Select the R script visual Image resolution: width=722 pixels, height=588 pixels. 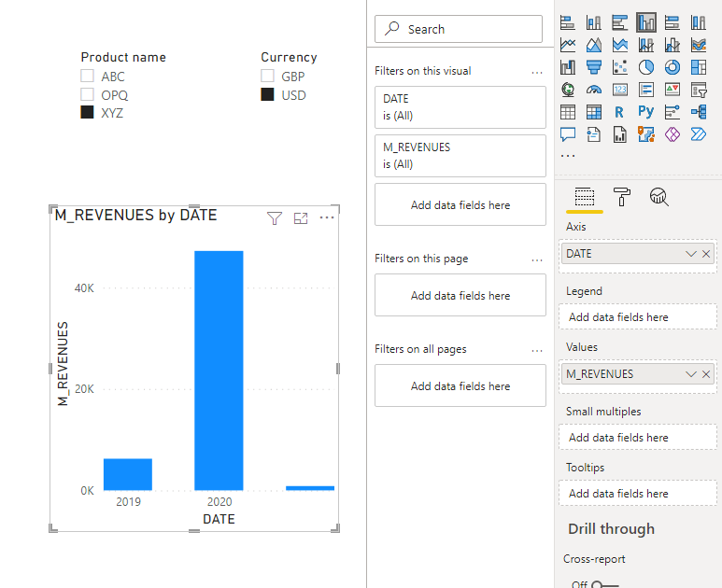(x=619, y=112)
